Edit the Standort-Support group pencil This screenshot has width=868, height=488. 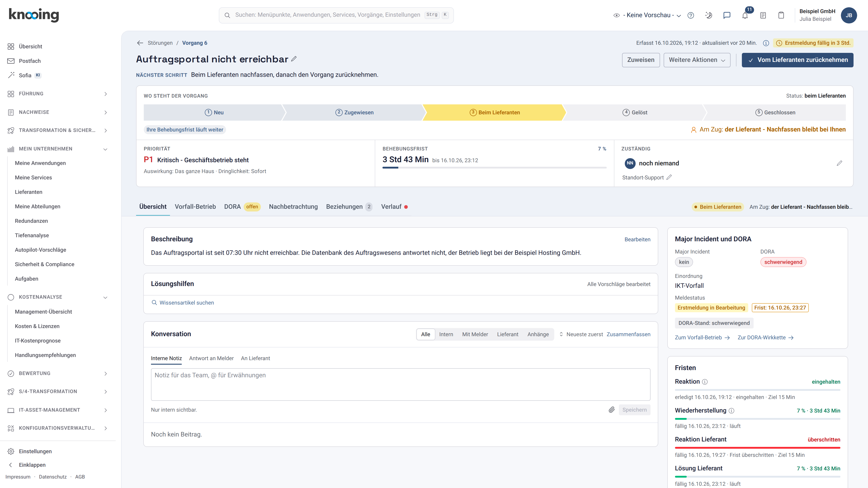pyautogui.click(x=669, y=177)
